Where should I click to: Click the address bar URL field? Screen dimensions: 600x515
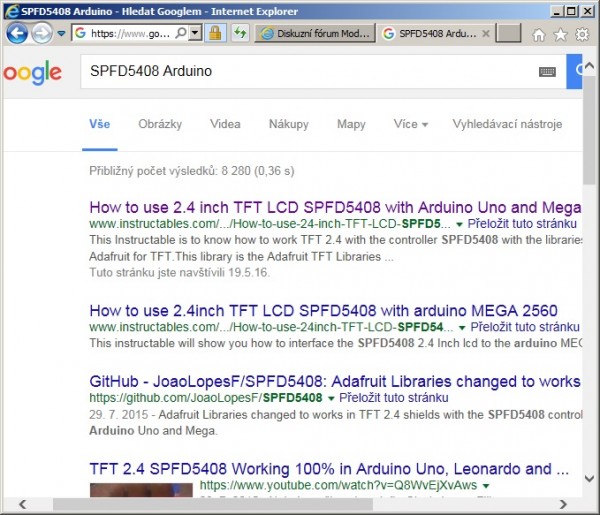130,34
